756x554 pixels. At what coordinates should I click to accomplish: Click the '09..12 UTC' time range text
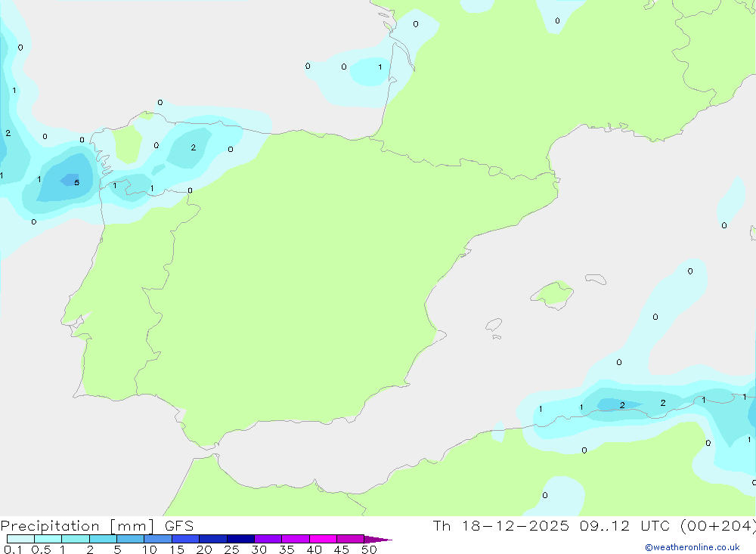click(625, 526)
